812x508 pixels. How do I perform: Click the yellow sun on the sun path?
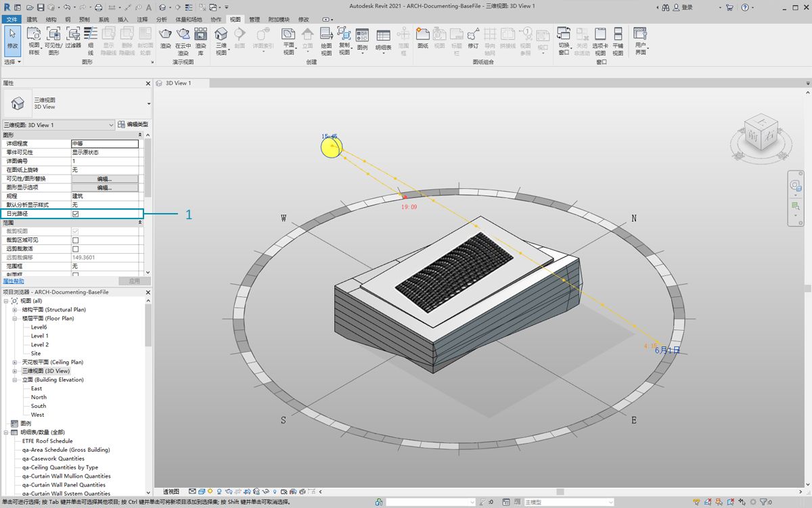tap(332, 147)
